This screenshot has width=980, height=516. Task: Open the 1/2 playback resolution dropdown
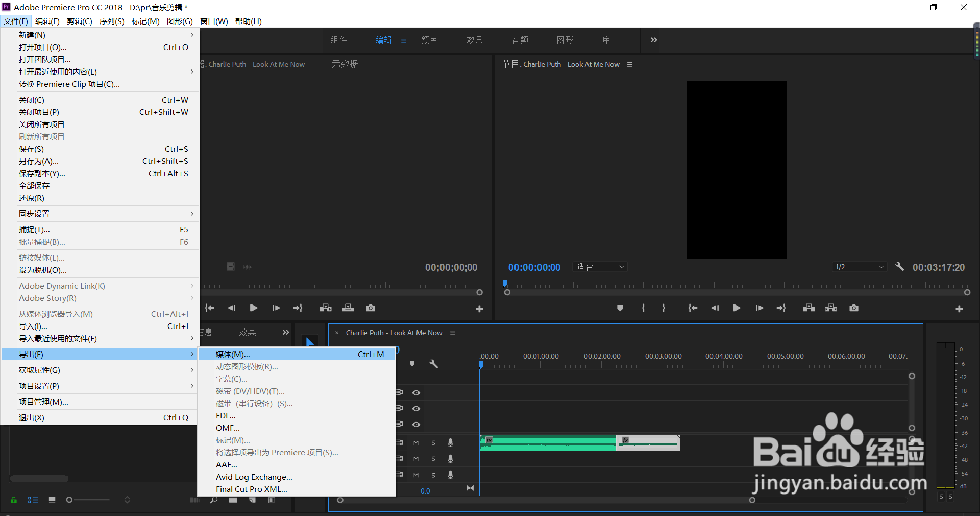click(x=860, y=267)
